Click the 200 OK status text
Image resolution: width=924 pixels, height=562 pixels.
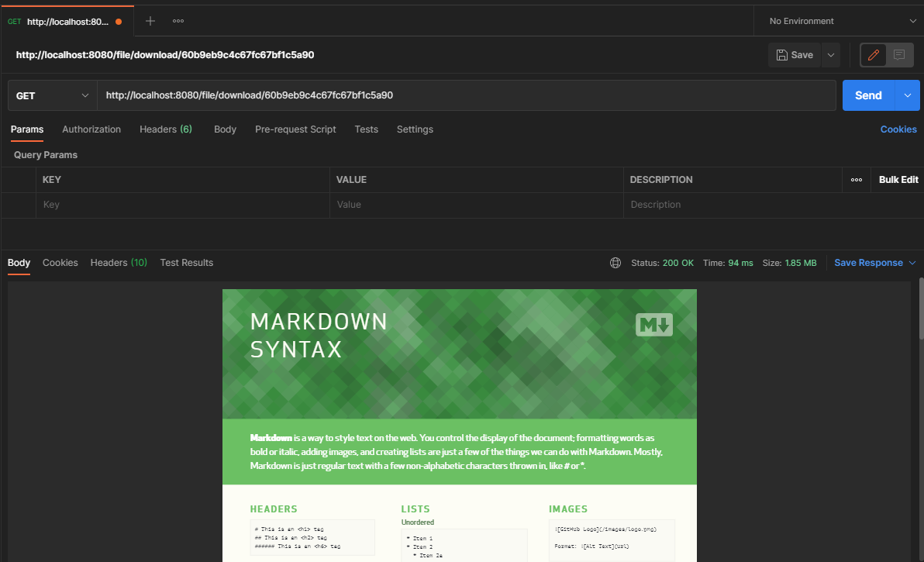click(x=677, y=263)
